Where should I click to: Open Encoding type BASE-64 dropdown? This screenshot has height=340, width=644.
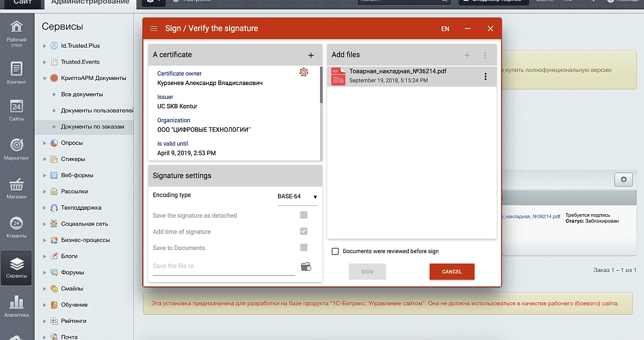click(x=297, y=196)
